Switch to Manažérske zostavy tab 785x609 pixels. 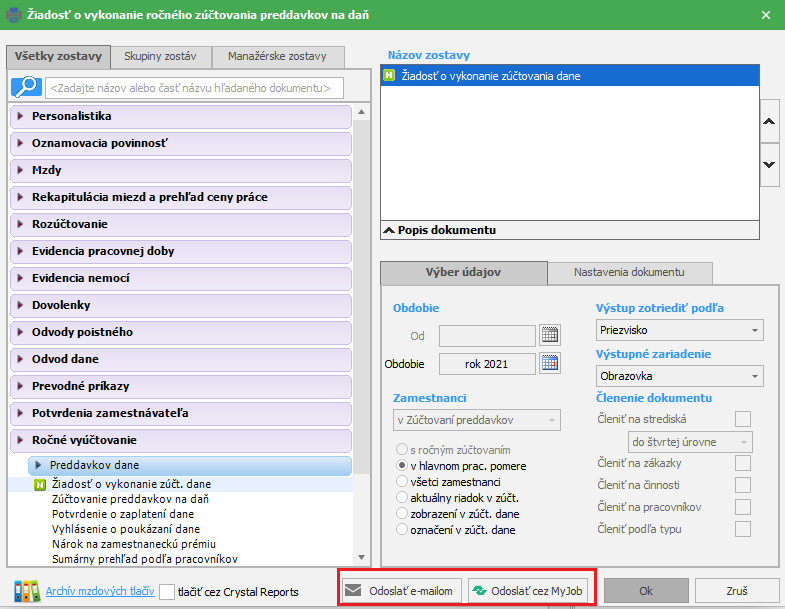tap(277, 57)
